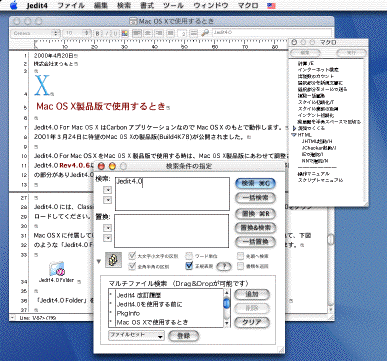Open the Apple menu
This screenshot has height=361, width=387.
tap(13, 5)
